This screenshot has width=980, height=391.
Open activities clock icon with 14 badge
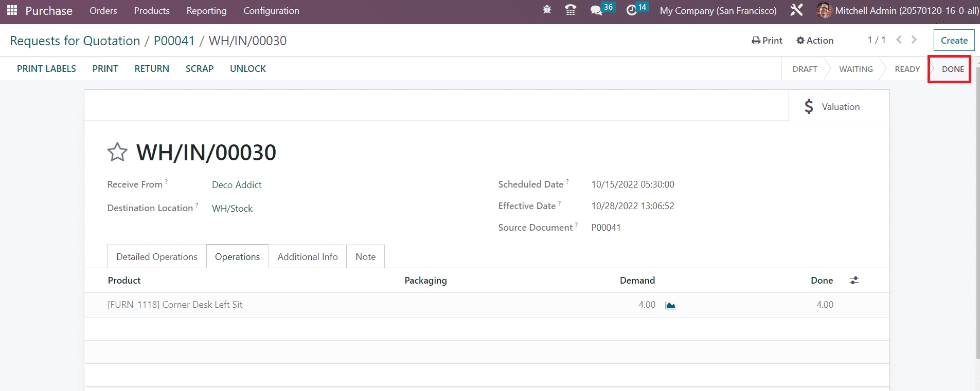[632, 10]
